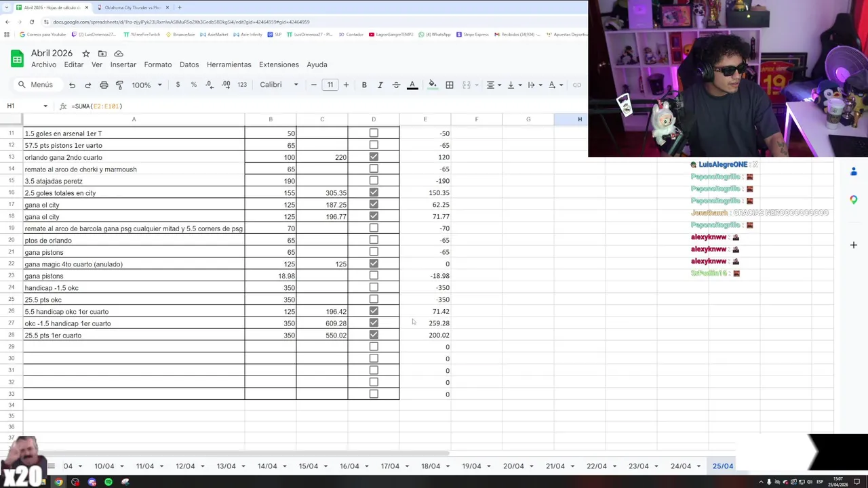Print the spreadsheet
The height and width of the screenshot is (488, 868).
[104, 85]
